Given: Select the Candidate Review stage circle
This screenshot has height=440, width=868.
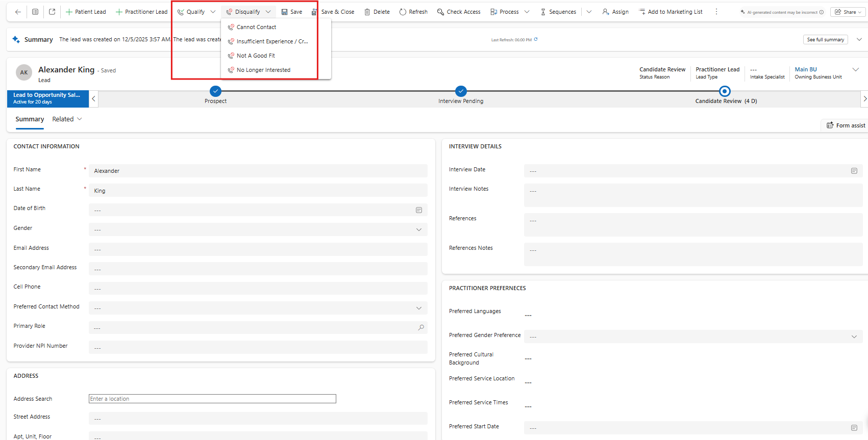Looking at the screenshot, I should pos(725,91).
